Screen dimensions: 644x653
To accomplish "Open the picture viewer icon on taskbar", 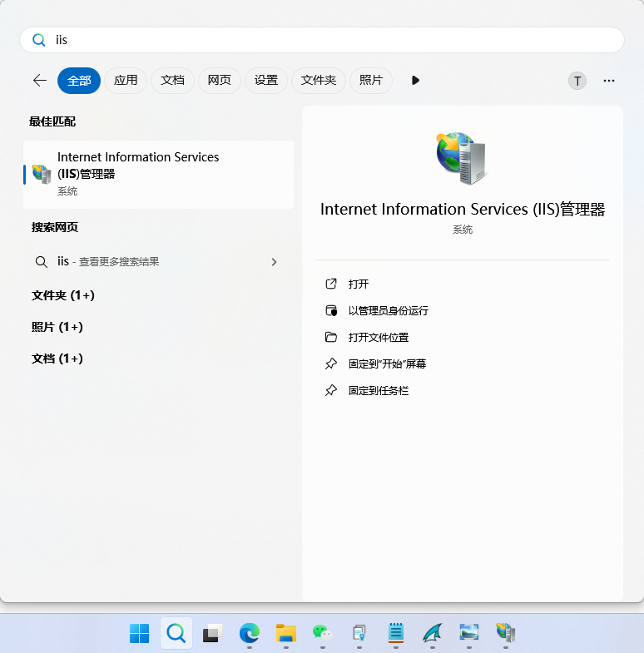I will pyautogui.click(x=469, y=633).
